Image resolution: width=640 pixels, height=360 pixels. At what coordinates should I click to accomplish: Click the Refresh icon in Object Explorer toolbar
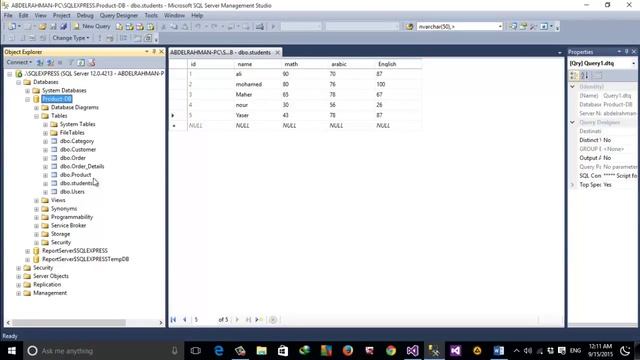[81, 62]
